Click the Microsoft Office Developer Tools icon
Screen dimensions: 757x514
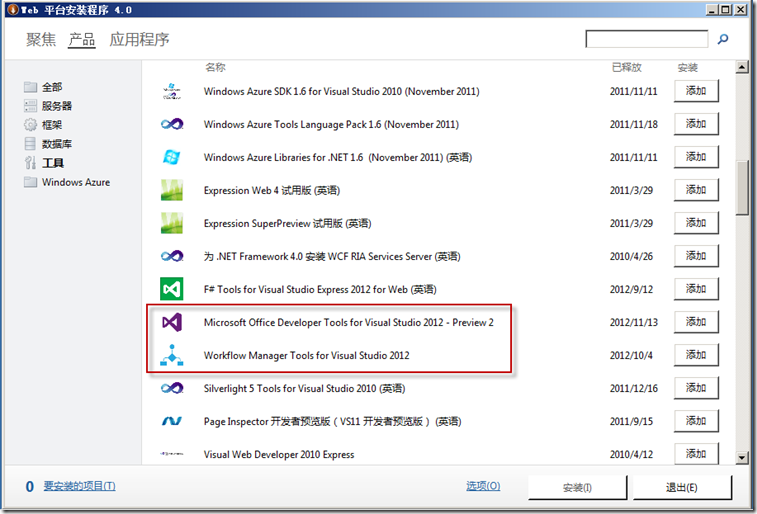tap(172, 322)
